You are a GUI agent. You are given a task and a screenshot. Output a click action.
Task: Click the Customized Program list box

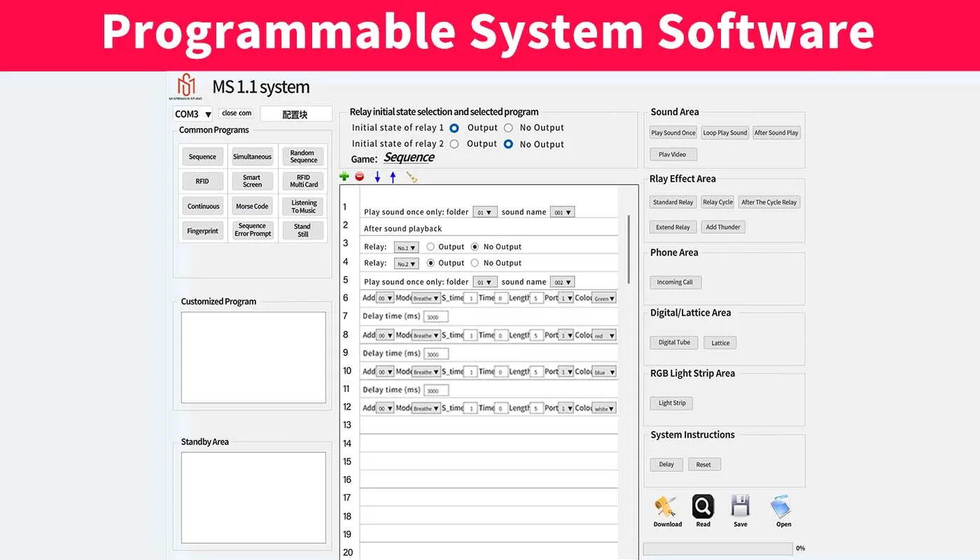253,357
